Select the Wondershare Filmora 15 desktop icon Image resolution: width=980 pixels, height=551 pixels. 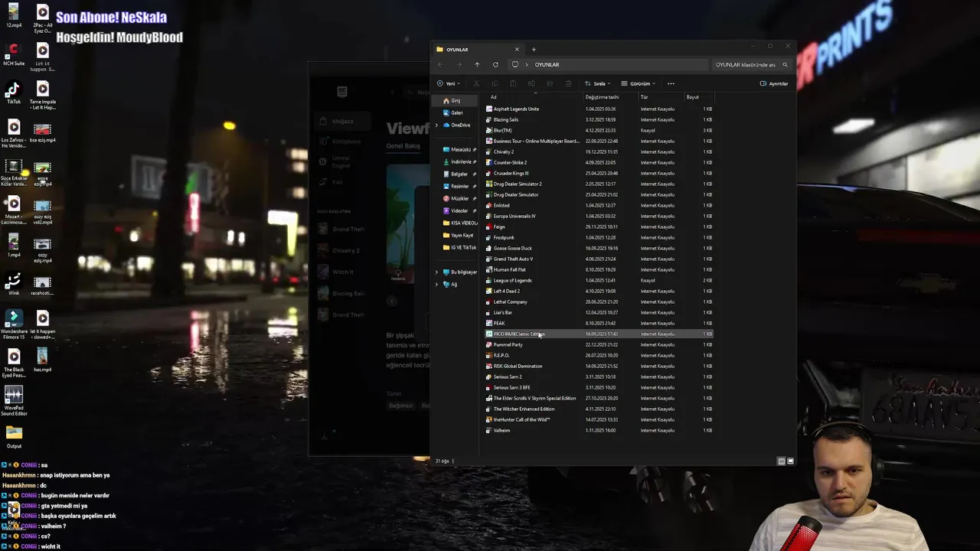[14, 324]
